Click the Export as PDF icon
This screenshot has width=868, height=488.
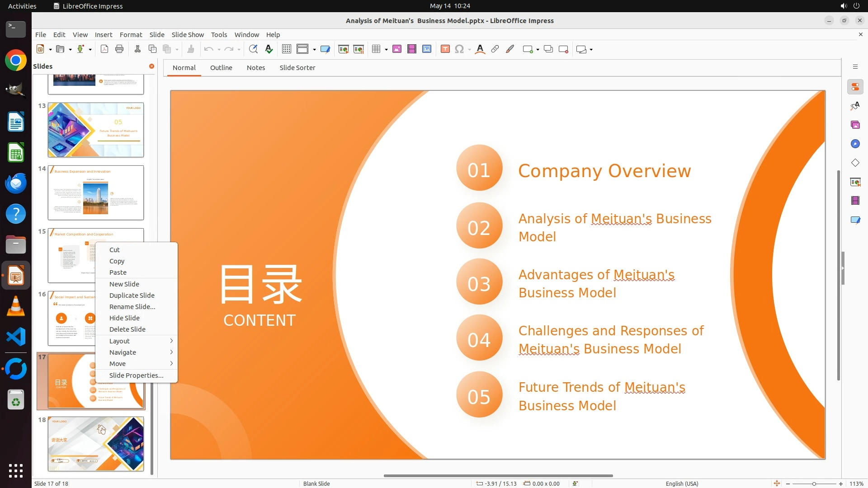(x=104, y=49)
